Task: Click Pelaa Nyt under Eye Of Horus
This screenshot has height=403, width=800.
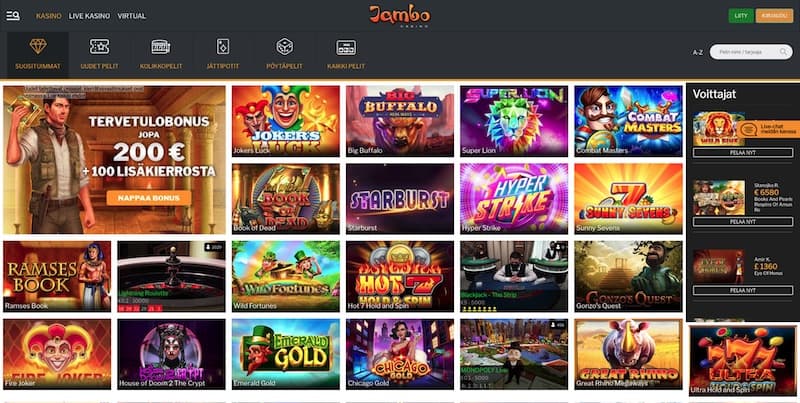Action: pos(743,290)
